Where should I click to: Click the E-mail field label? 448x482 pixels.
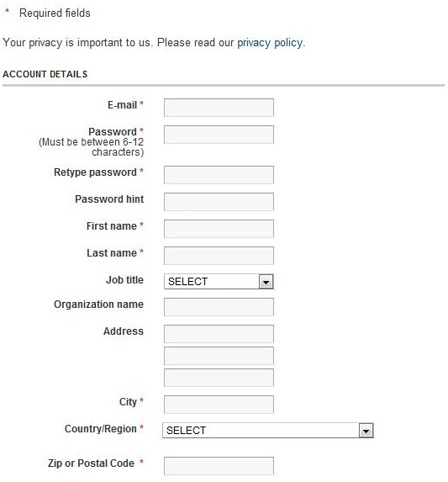122,105
